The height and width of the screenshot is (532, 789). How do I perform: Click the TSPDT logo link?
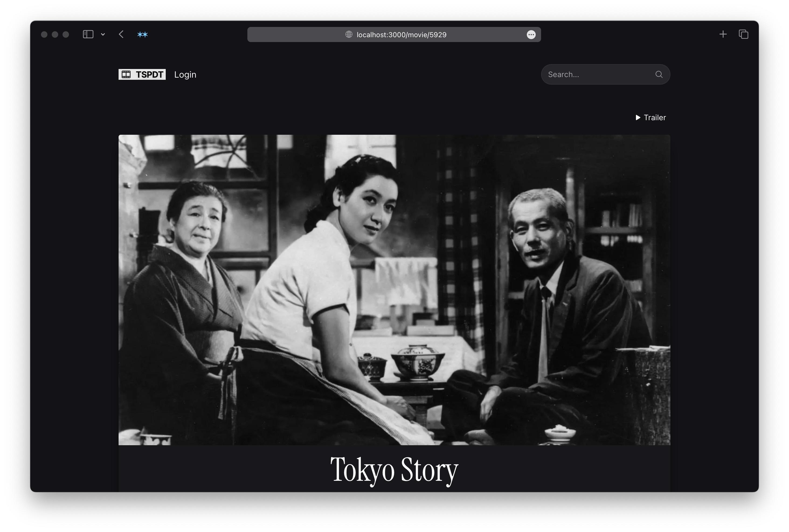tap(142, 74)
